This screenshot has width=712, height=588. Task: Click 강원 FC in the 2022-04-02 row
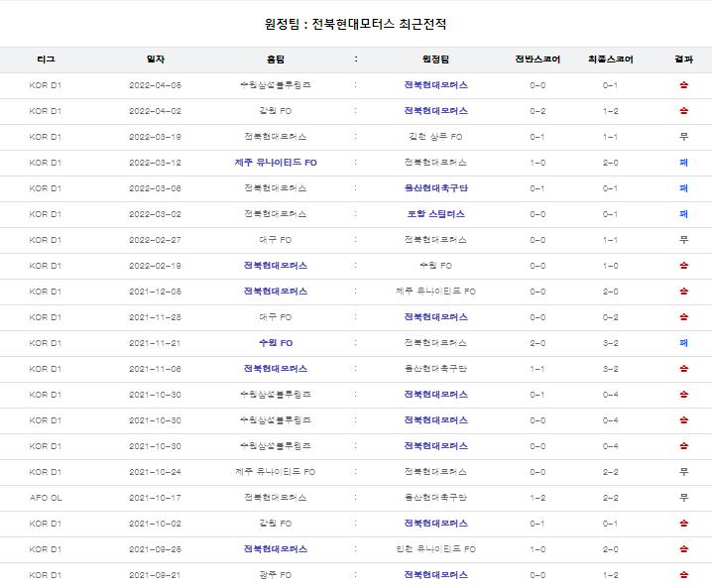[x=276, y=111]
